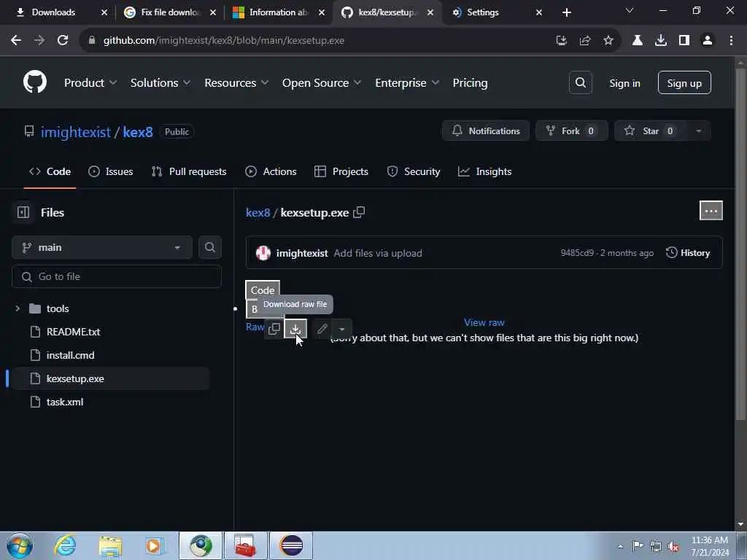The height and width of the screenshot is (560, 747).
Task: Click the Notifications button
Action: [486, 131]
